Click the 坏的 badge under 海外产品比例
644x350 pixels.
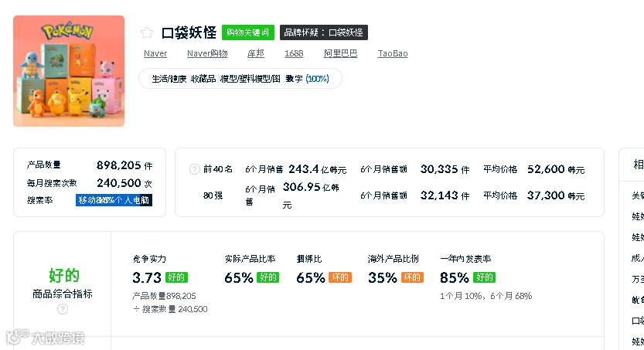[412, 277]
